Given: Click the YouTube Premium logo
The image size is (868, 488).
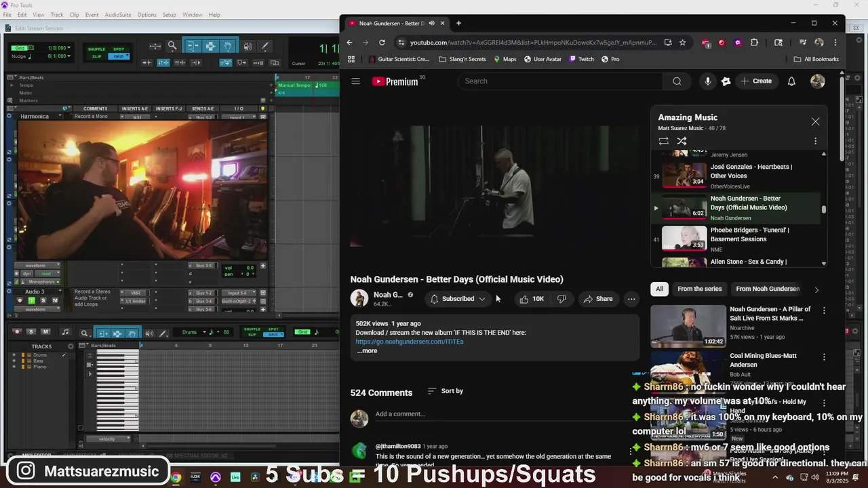Looking at the screenshot, I should [x=395, y=81].
